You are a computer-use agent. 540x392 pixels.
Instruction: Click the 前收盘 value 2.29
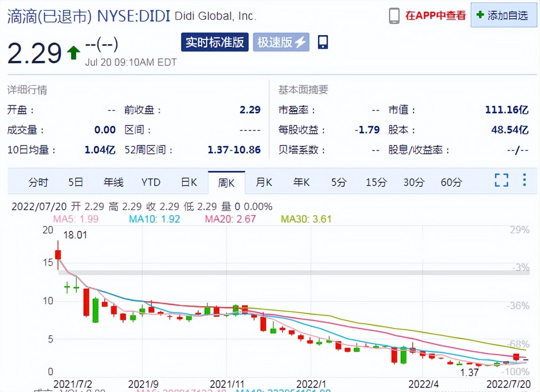point(250,110)
